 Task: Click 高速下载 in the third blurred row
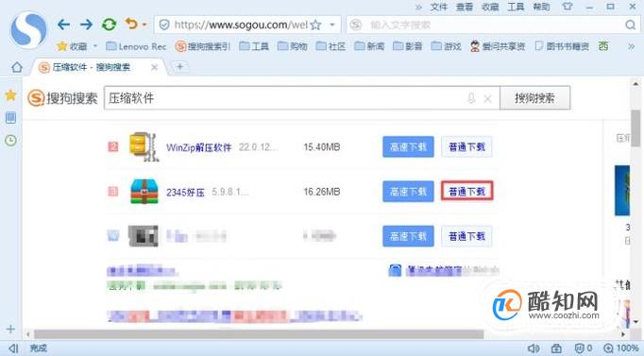[x=408, y=236]
